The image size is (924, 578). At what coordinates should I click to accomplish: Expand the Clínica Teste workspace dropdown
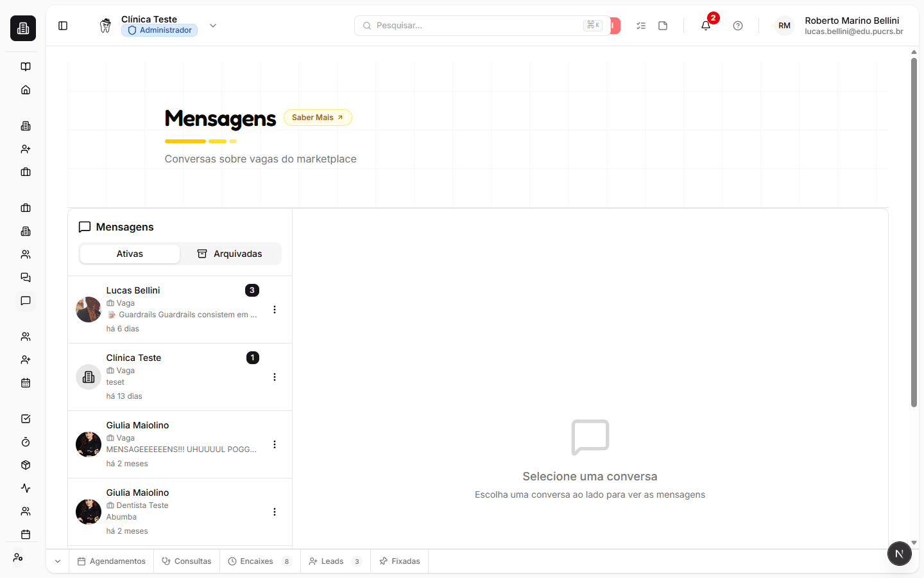coord(212,25)
